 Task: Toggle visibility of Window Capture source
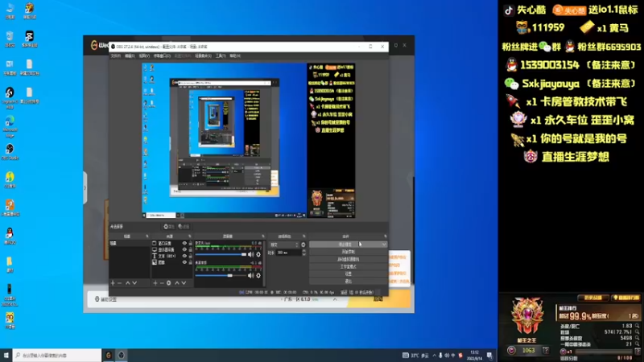(184, 244)
